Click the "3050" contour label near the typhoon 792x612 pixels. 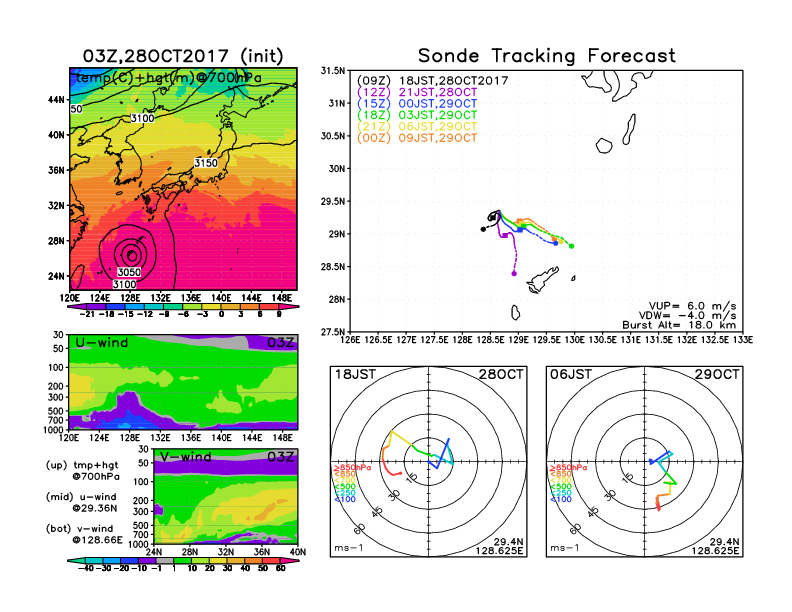pos(129,273)
